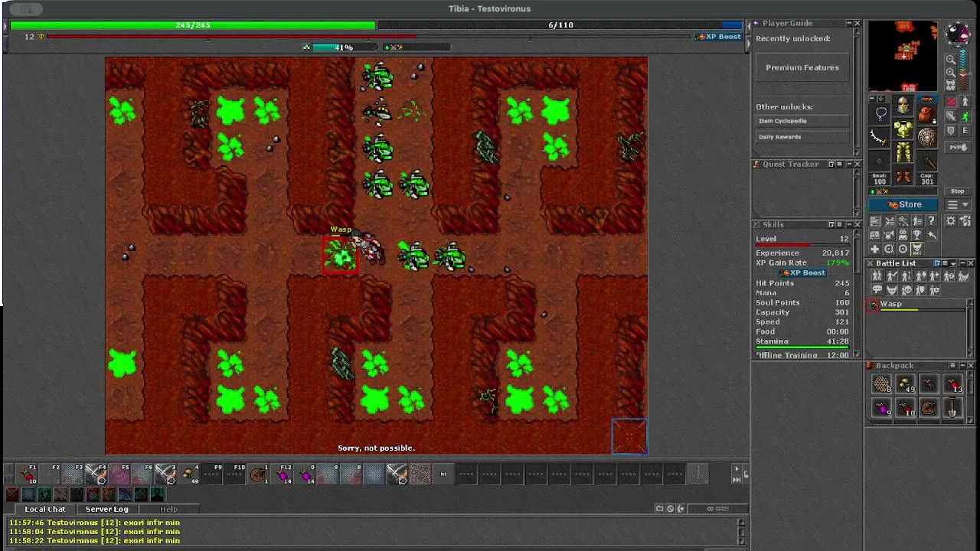Toggle the skull filter in Battle List
This screenshot has width=980, height=551.
pos(906,290)
